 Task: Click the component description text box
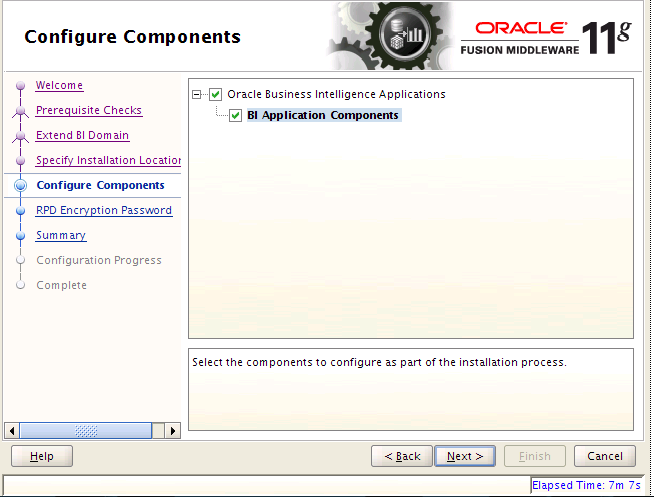411,389
